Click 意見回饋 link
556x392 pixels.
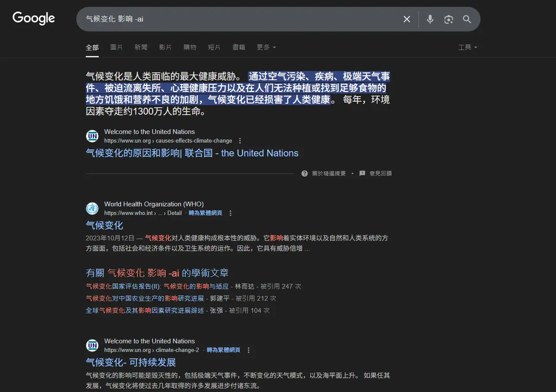coord(381,174)
